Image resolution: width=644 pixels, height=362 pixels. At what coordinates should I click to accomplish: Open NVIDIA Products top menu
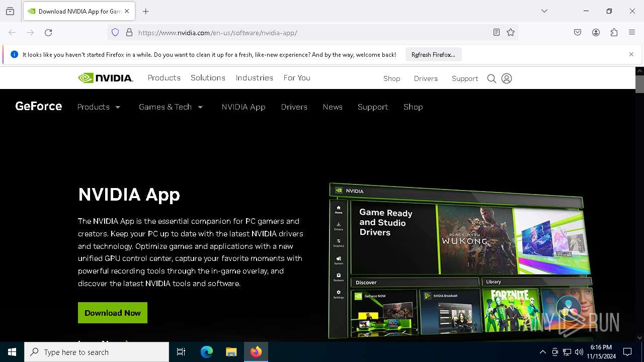(x=164, y=78)
